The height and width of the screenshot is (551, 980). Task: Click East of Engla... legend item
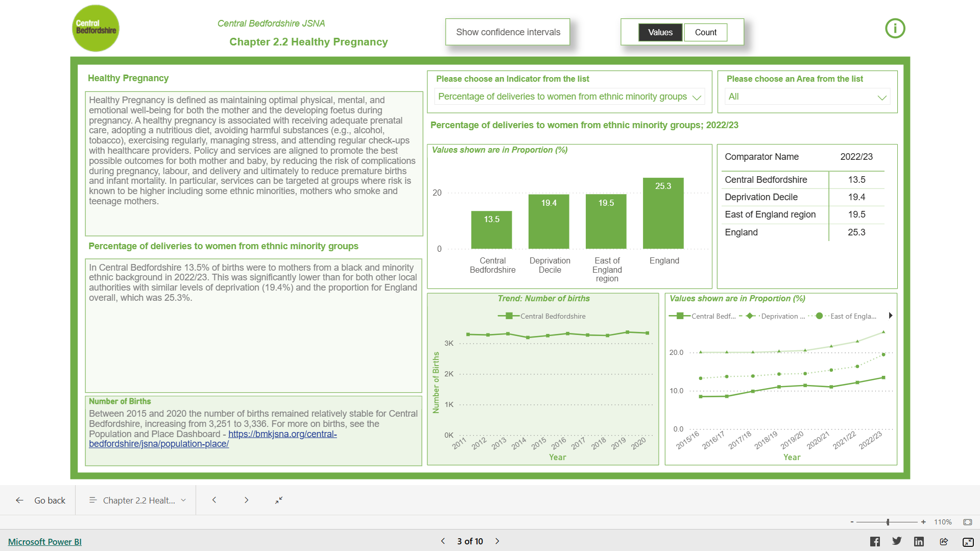pos(843,316)
